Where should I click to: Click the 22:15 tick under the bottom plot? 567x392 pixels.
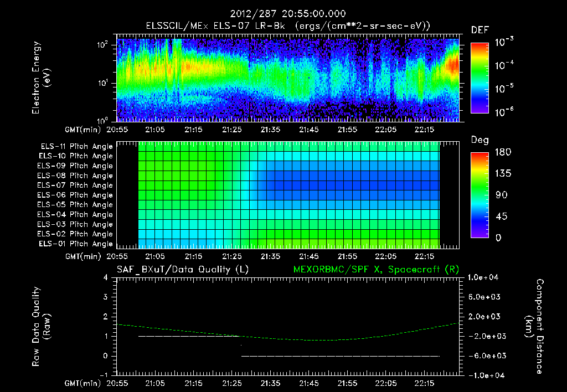pyautogui.click(x=424, y=383)
